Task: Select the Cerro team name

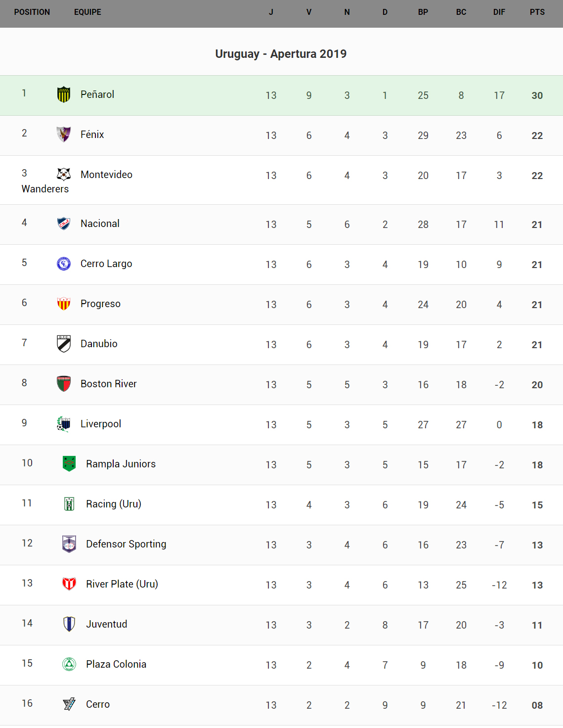Action: (x=98, y=704)
